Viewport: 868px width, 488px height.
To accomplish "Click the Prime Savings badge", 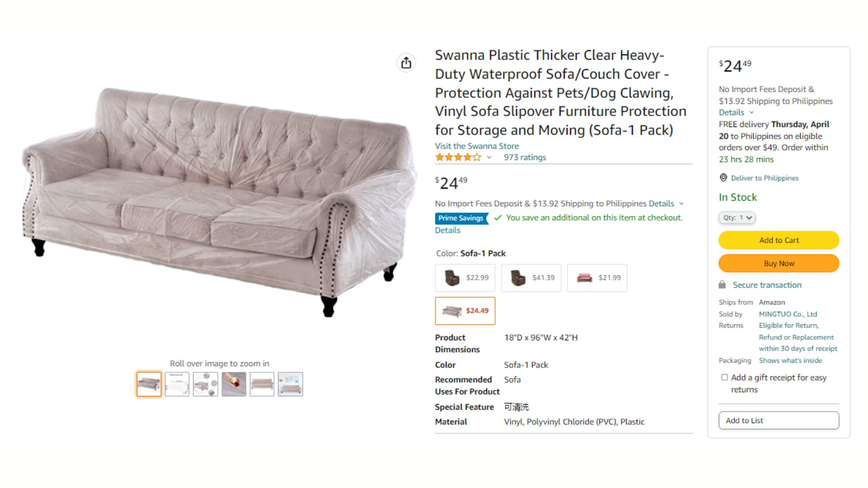I will [x=461, y=218].
